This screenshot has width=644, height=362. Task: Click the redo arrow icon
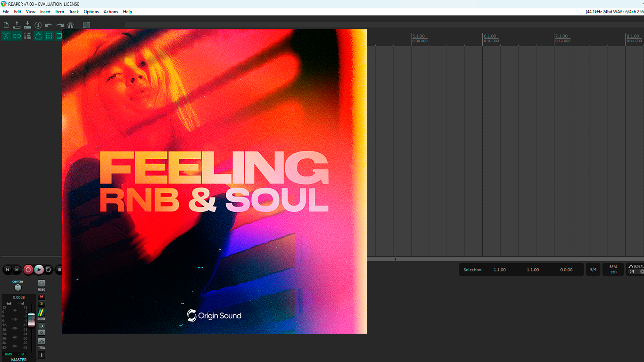click(59, 25)
